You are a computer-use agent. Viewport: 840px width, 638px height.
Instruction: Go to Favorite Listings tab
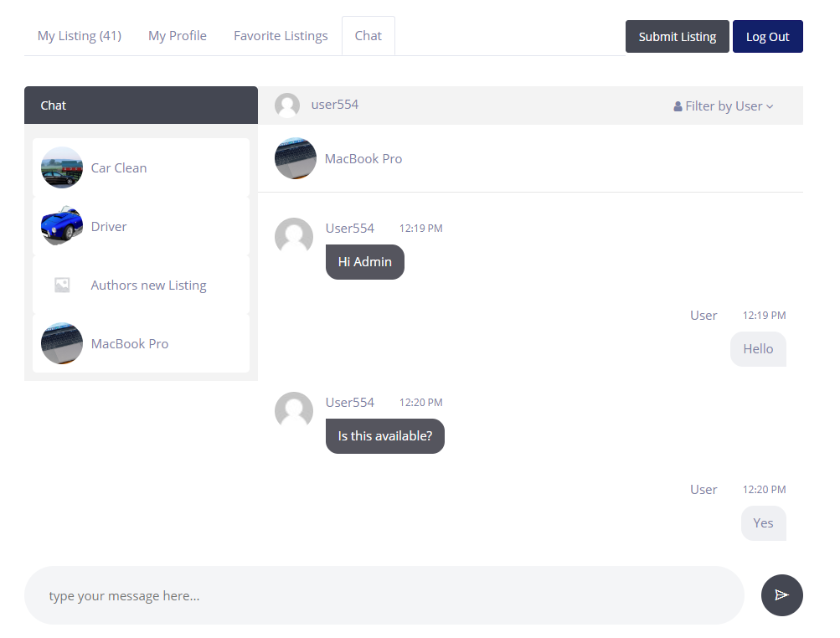[x=281, y=36]
